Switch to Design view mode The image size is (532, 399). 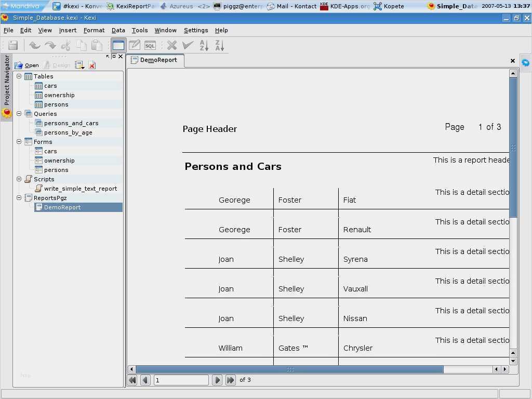pyautogui.click(x=135, y=45)
